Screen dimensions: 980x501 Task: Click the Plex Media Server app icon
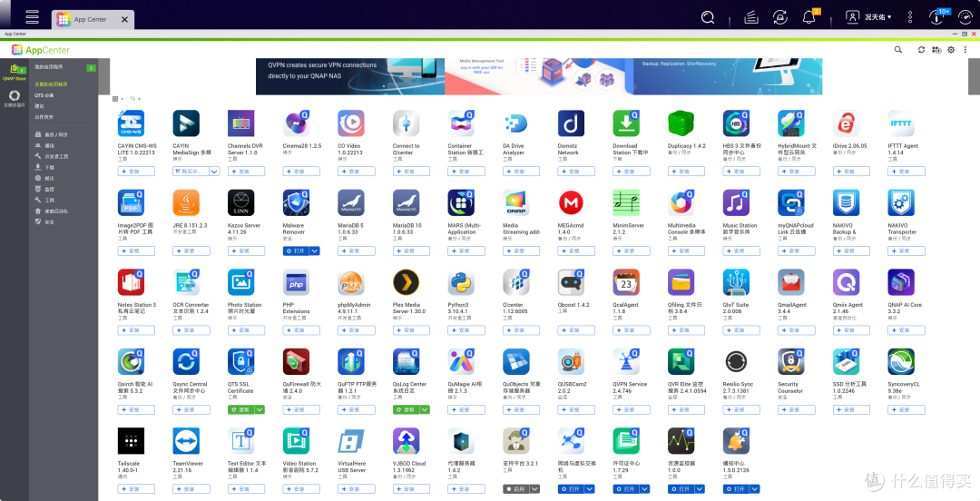[407, 282]
